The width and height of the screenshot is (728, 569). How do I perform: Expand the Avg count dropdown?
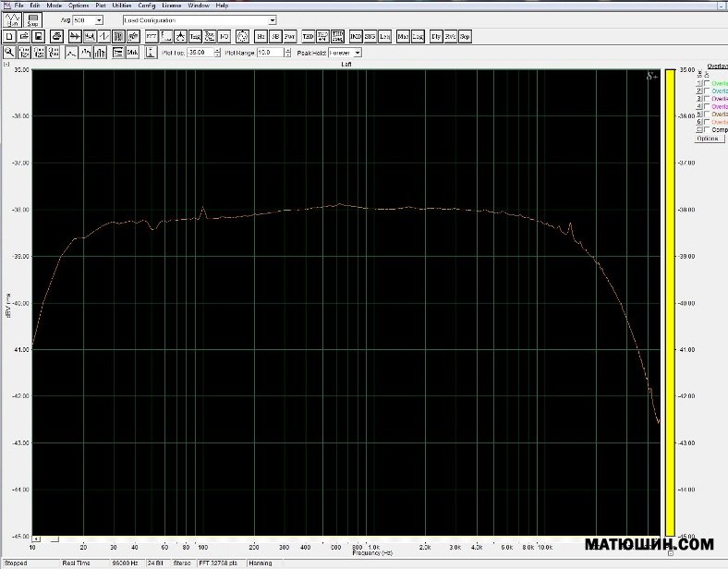tap(99, 19)
